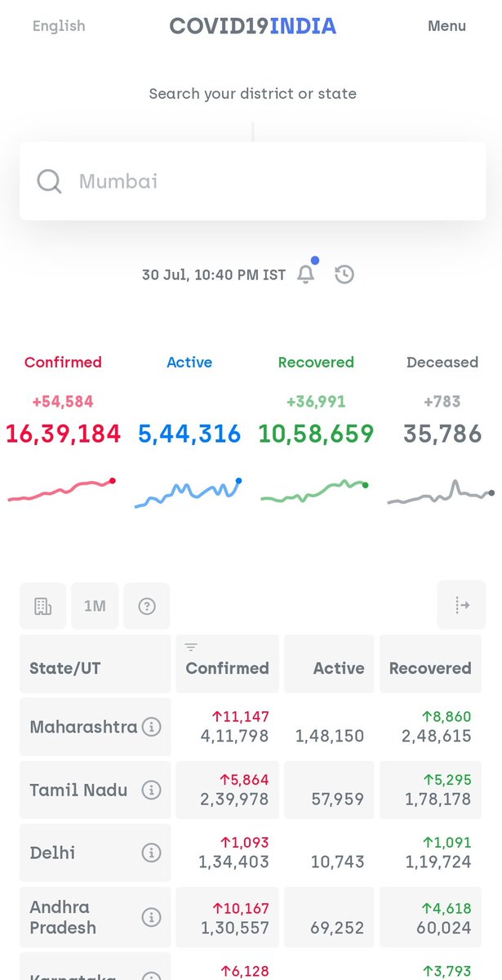Click the confirmed trend sparkline
Viewport: 502px width, 980px height.
point(61,489)
